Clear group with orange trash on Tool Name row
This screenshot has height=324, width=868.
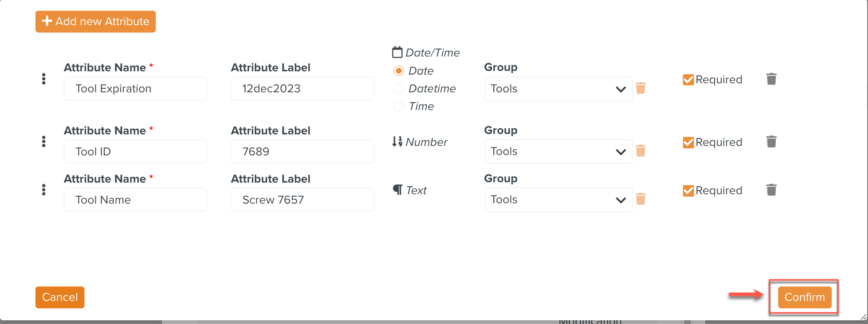[x=640, y=199]
